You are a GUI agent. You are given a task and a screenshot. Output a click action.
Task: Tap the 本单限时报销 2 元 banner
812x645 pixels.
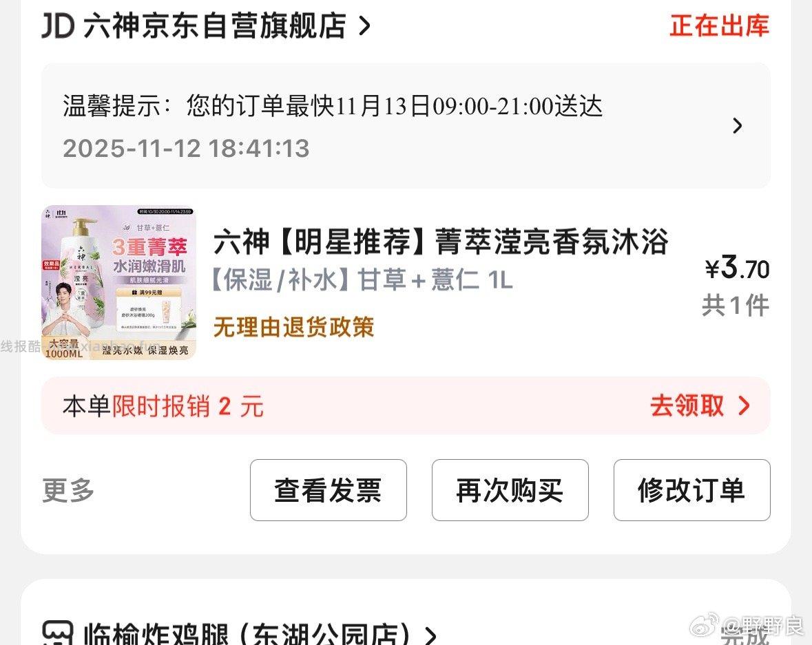[x=406, y=406]
